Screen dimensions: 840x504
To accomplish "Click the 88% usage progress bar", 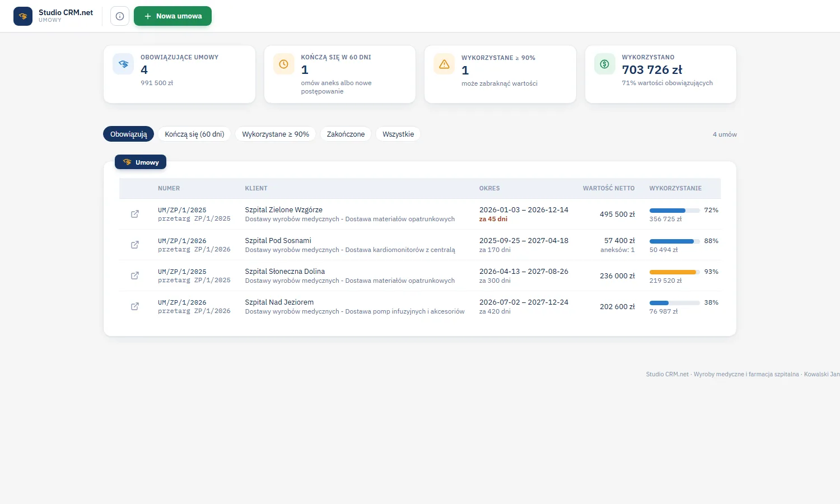I will pyautogui.click(x=674, y=241).
